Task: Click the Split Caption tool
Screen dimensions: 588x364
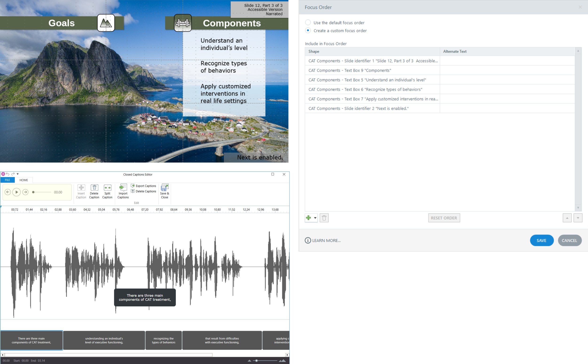Action: click(x=107, y=188)
